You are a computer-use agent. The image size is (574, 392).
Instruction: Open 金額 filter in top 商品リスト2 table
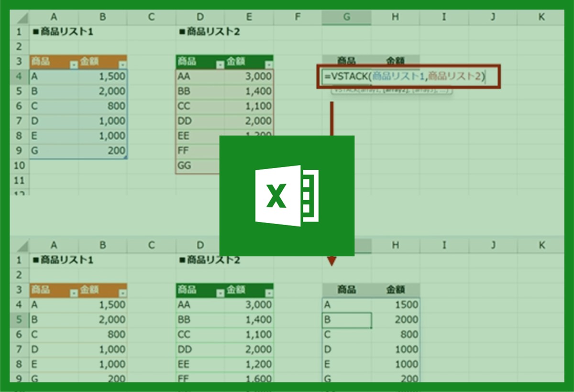click(x=269, y=65)
